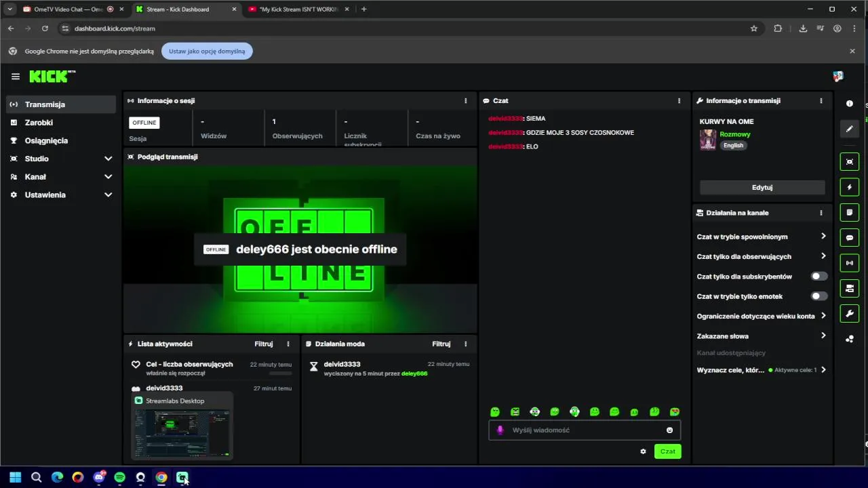Open Czat panel three-dot menu
The height and width of the screenshot is (488, 868).
(x=679, y=101)
